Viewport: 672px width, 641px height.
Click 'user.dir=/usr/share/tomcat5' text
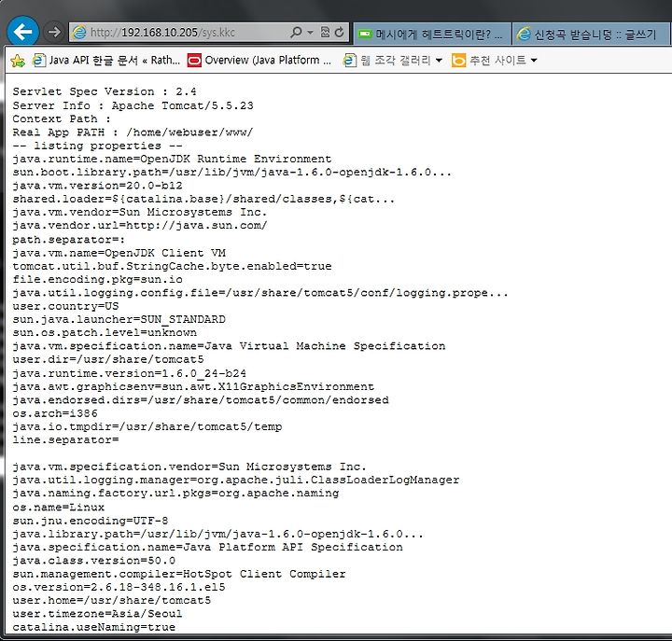(x=108, y=359)
